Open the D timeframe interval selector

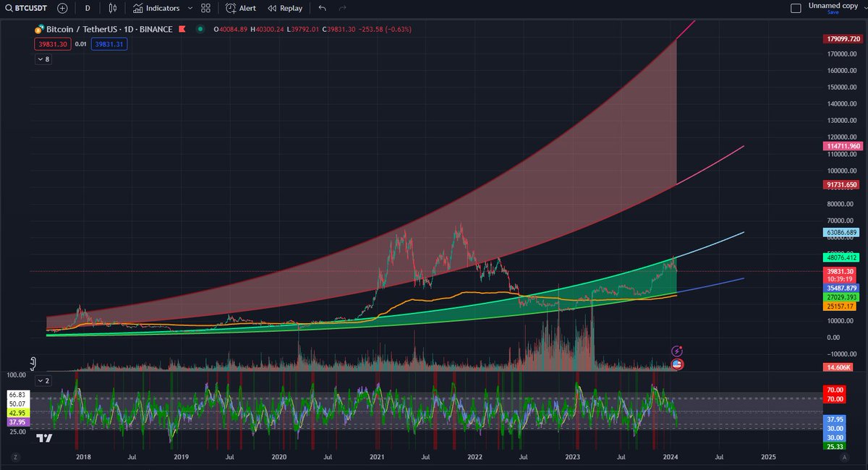point(88,8)
